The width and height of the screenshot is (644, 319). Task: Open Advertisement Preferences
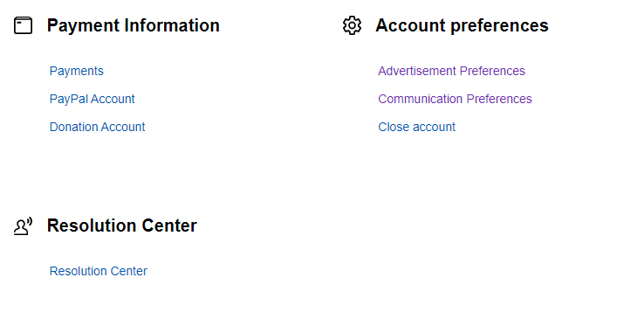click(x=451, y=71)
